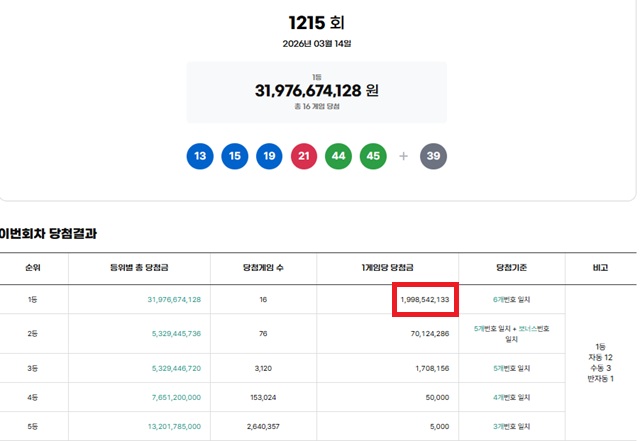This screenshot has height=441, width=640.
Task: Click the 6개번호 일치 criteria text
Action: (x=512, y=299)
